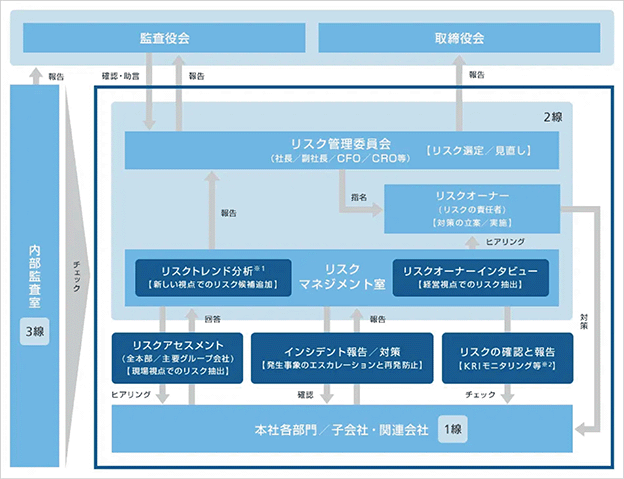
Task: Click the リスクマネジメント室 label
Action: click(342, 277)
